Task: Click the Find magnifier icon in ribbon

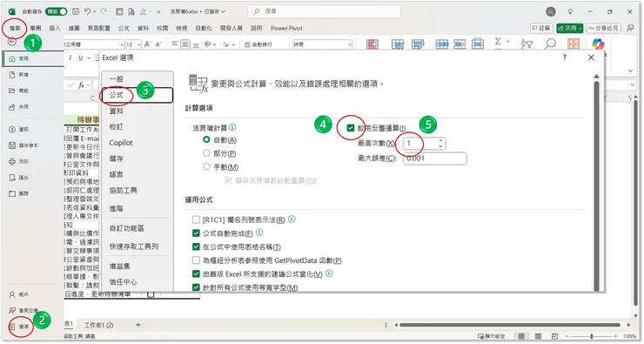Action: coord(550,44)
